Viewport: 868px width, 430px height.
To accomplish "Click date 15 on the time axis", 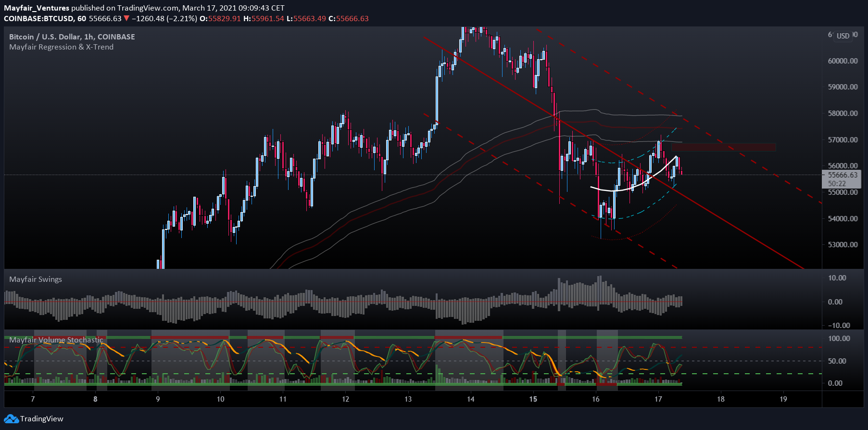I will tap(533, 399).
